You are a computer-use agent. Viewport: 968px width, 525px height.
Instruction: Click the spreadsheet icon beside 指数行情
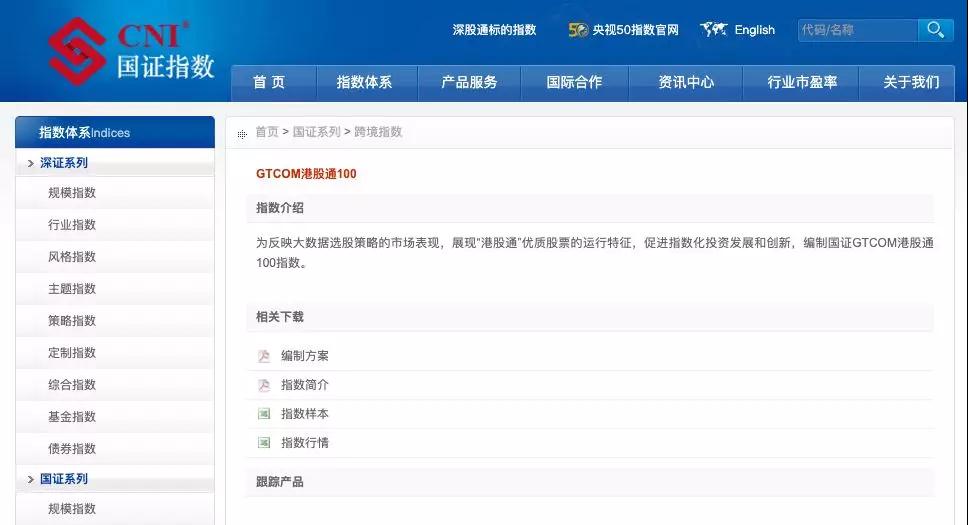click(264, 443)
